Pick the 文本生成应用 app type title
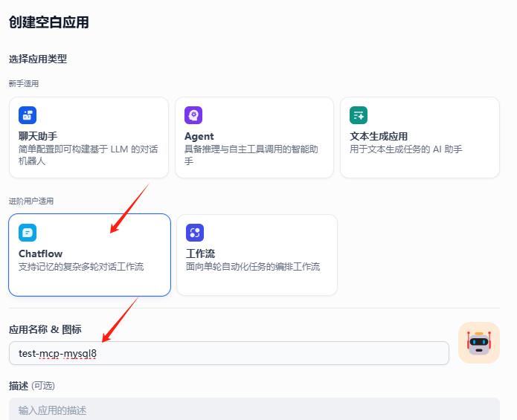Viewport: 517px width, 420px height. 379,136
